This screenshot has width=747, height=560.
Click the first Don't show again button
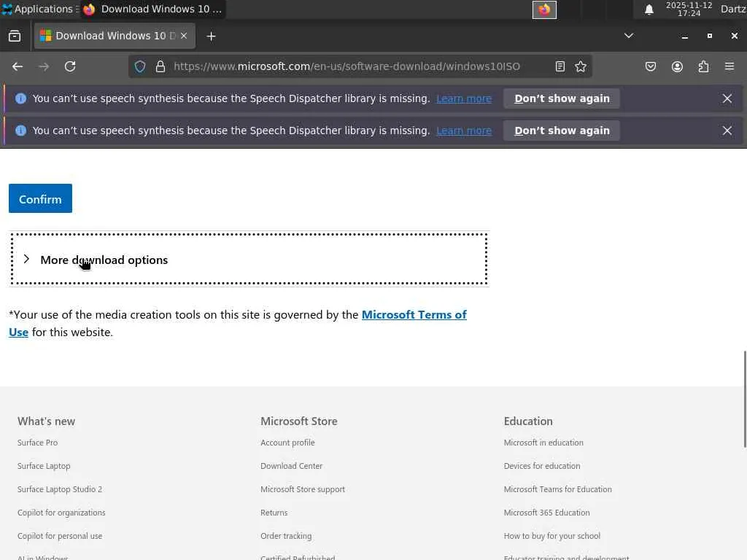562,98
